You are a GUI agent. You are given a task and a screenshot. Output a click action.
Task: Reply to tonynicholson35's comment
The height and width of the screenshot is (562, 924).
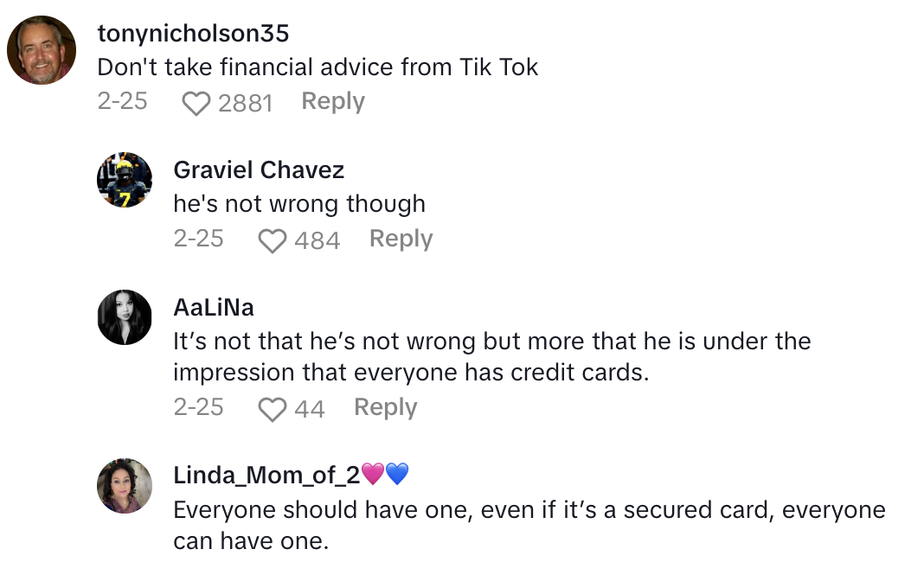click(x=333, y=102)
